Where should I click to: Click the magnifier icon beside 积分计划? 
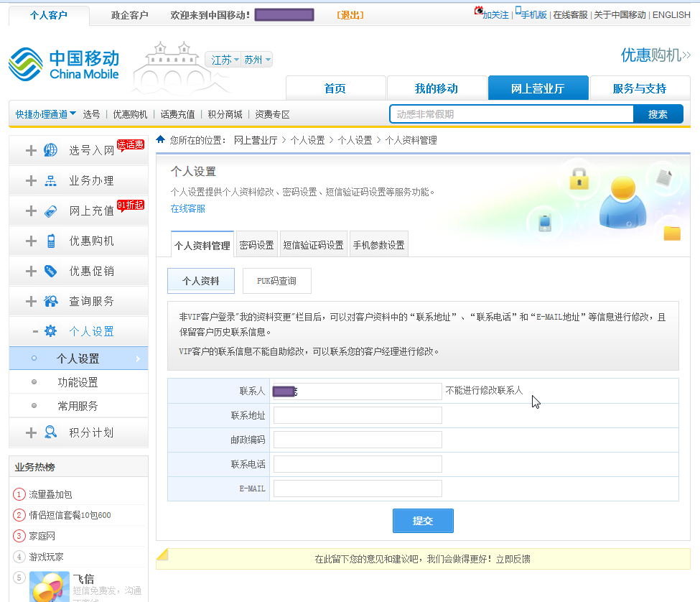pos(50,432)
